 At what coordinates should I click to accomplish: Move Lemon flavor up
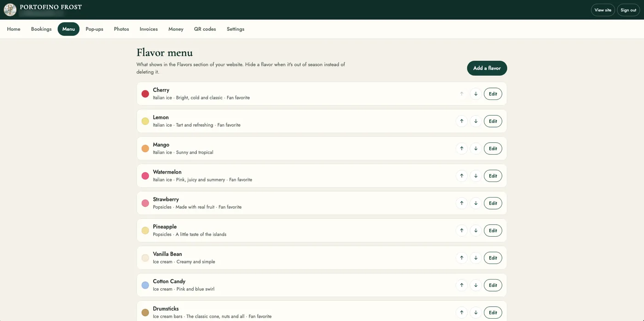(x=461, y=121)
